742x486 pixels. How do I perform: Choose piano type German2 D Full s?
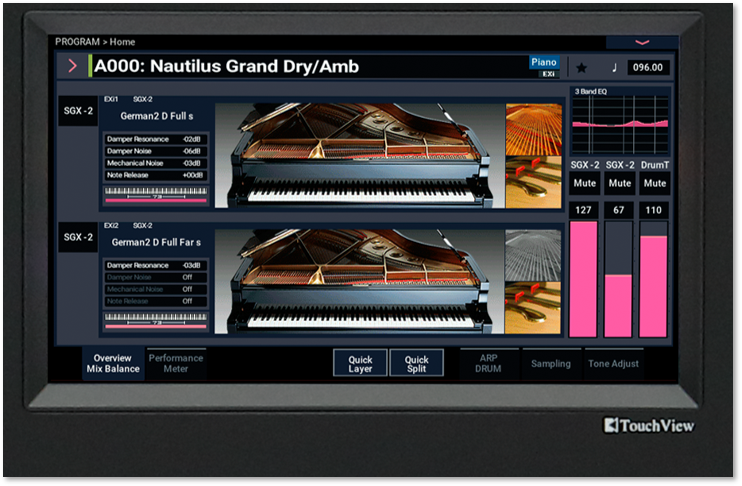[x=157, y=116]
